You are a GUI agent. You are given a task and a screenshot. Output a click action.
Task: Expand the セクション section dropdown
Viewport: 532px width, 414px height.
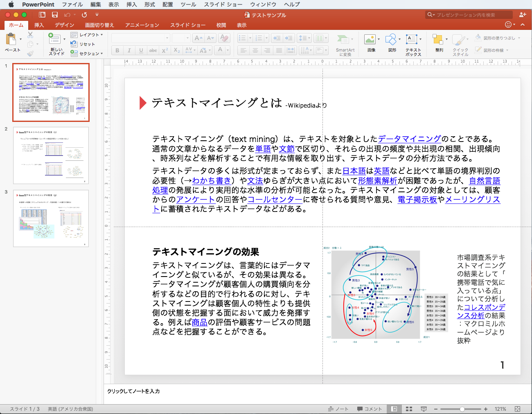click(102, 53)
